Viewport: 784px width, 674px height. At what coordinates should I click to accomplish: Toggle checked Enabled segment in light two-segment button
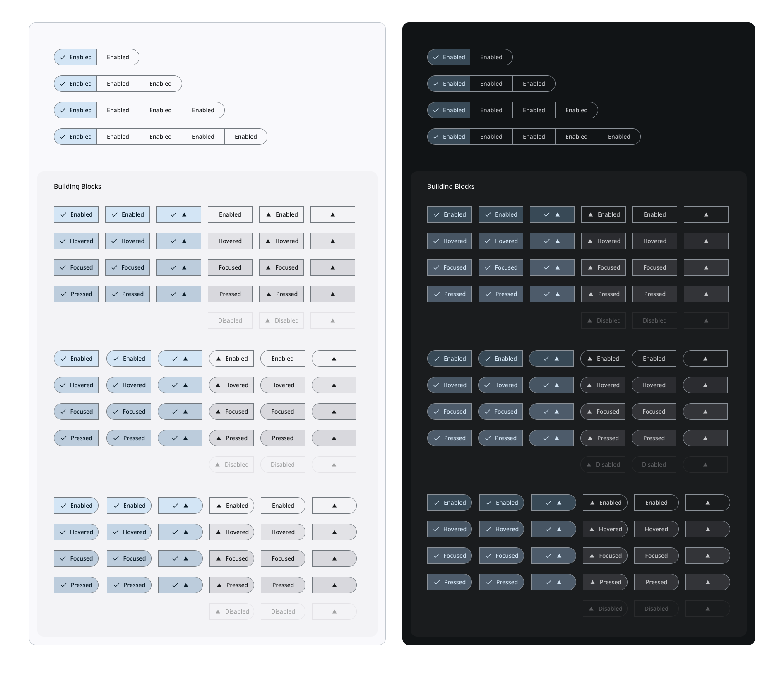pos(75,57)
